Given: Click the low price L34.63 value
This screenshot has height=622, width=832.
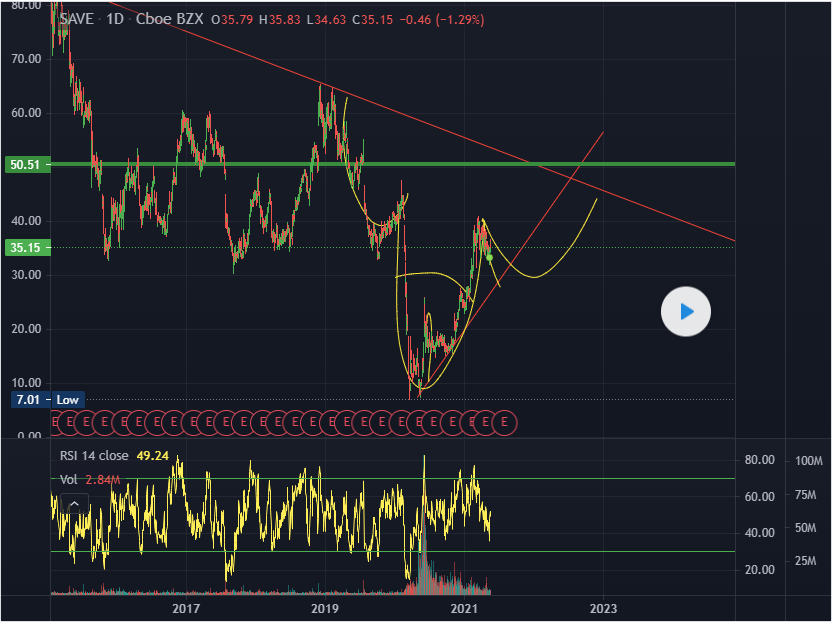Looking at the screenshot, I should click(x=326, y=20).
